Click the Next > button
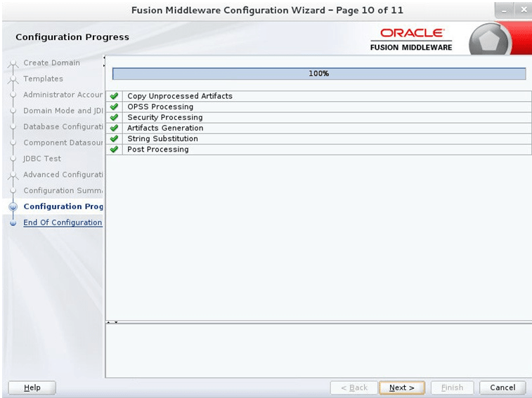 [x=402, y=387]
